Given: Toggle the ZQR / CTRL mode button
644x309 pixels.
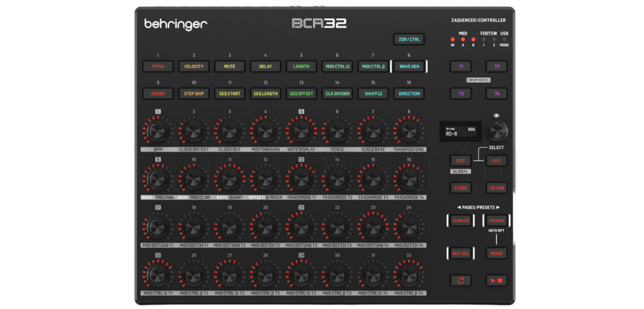Looking at the screenshot, I should point(409,40).
